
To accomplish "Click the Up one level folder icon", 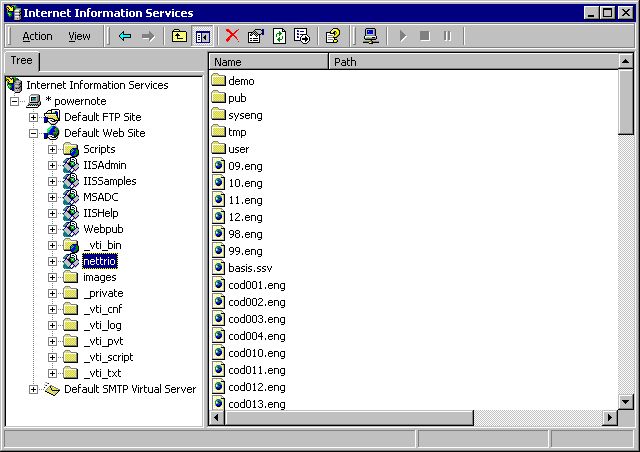I will [x=179, y=36].
